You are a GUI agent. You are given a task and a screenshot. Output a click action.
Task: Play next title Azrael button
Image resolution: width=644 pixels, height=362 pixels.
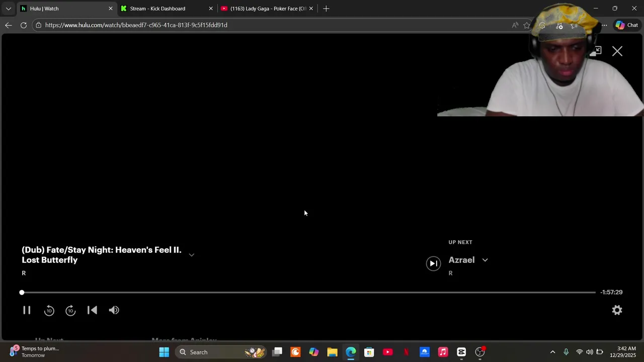click(x=433, y=263)
